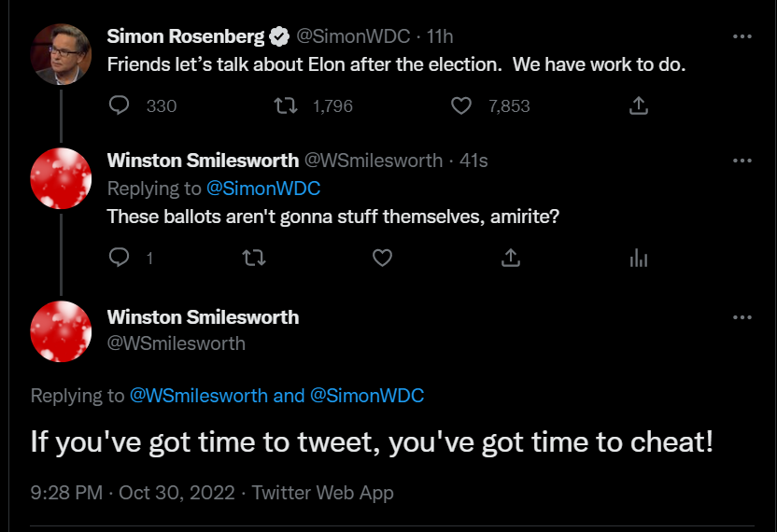Open more options menu on Winston's 41s reply
Viewport: 777px width, 532px height.
click(742, 161)
